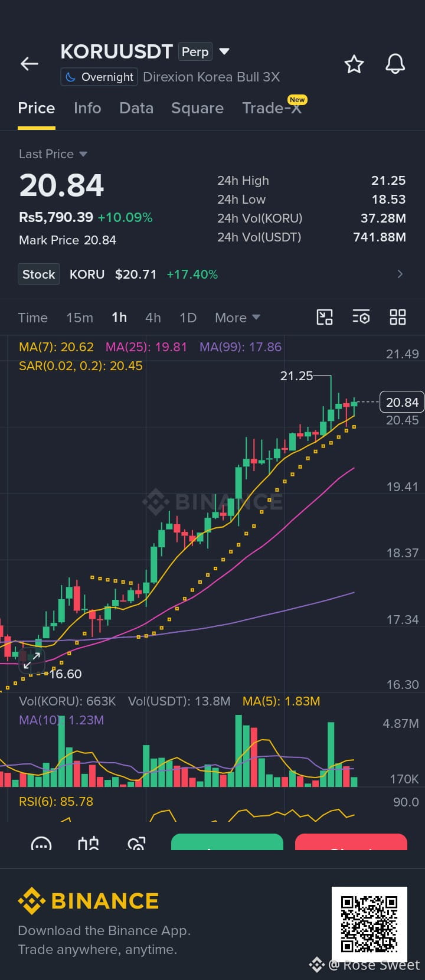
Task: Open chart indicator settings icon
Action: tap(361, 317)
